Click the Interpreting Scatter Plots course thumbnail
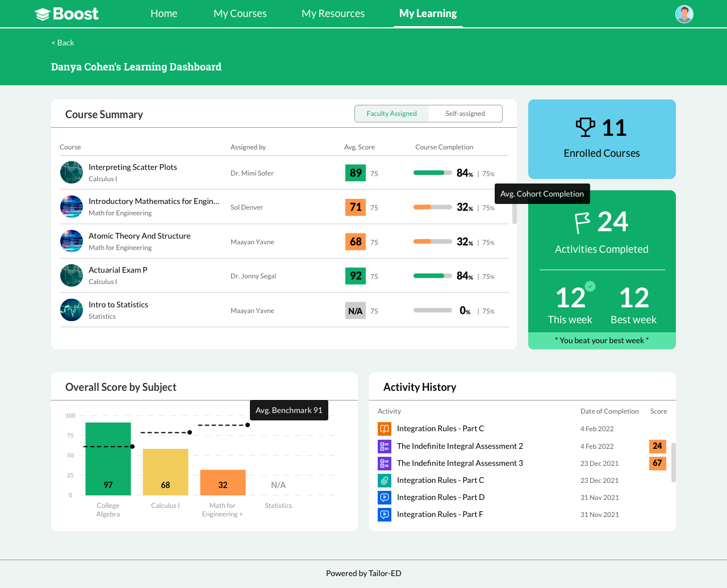 (x=72, y=173)
